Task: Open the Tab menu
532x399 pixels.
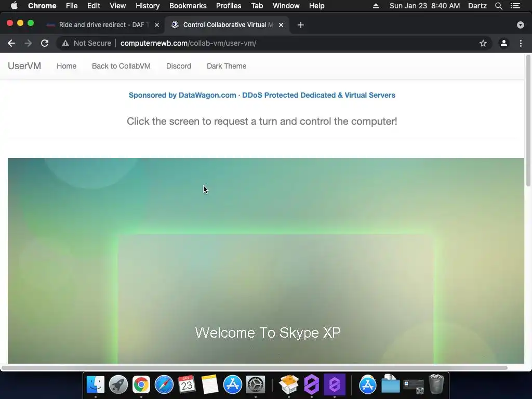Action: click(x=257, y=6)
